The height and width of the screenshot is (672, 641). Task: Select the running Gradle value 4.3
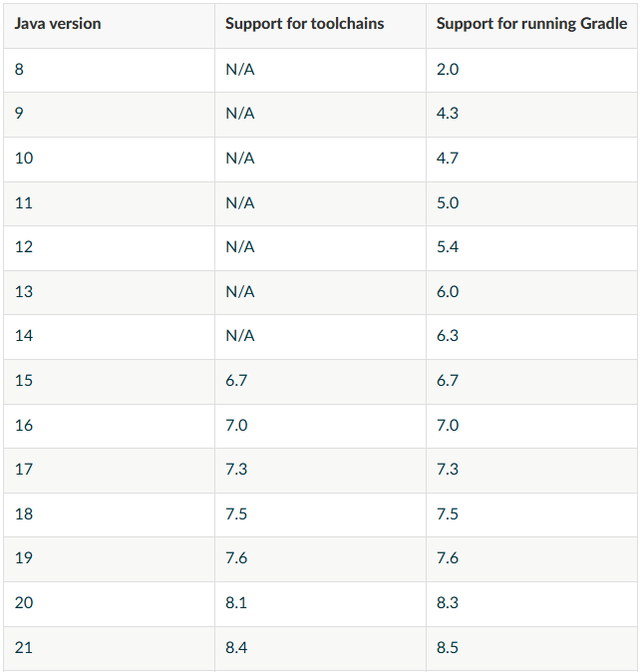click(x=448, y=114)
